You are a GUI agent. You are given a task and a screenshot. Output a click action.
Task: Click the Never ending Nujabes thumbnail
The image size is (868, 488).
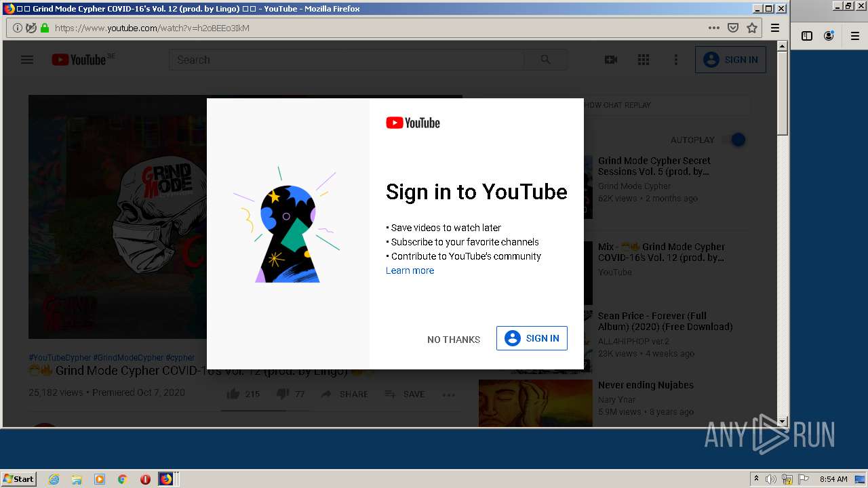coord(536,403)
